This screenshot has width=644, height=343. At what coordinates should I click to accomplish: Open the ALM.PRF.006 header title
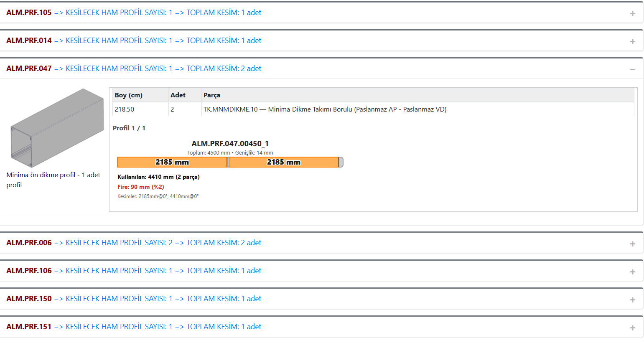134,243
